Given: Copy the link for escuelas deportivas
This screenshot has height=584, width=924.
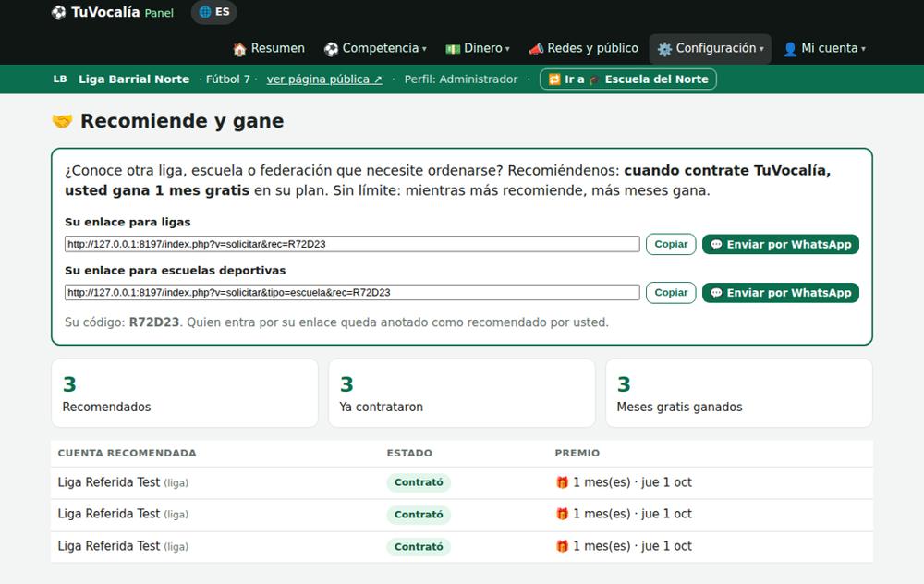Looking at the screenshot, I should 671,292.
